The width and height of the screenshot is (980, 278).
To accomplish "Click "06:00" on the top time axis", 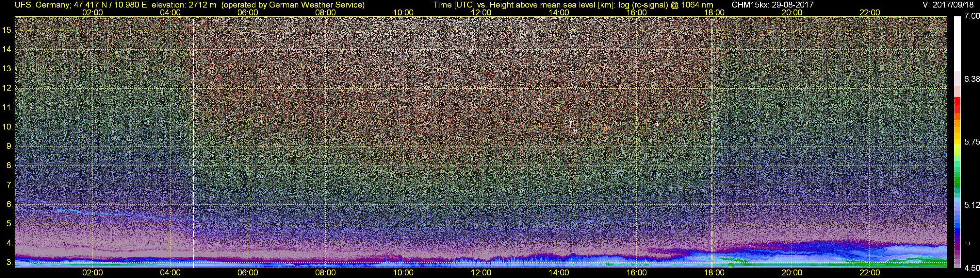I will click(x=248, y=12).
